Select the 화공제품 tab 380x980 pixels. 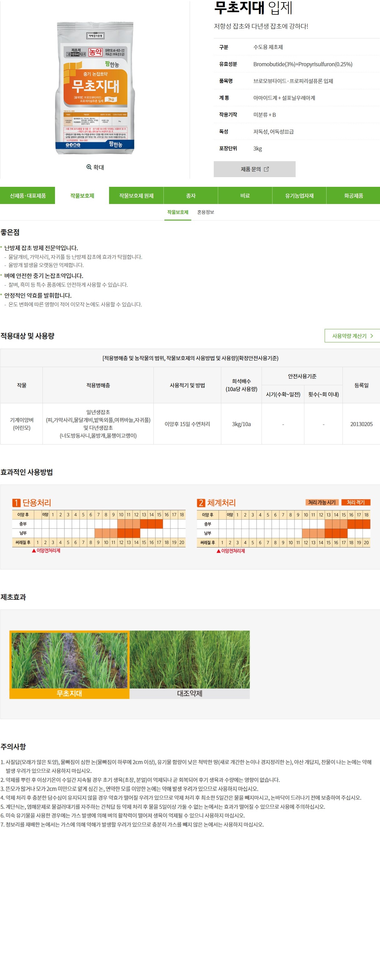click(x=353, y=196)
